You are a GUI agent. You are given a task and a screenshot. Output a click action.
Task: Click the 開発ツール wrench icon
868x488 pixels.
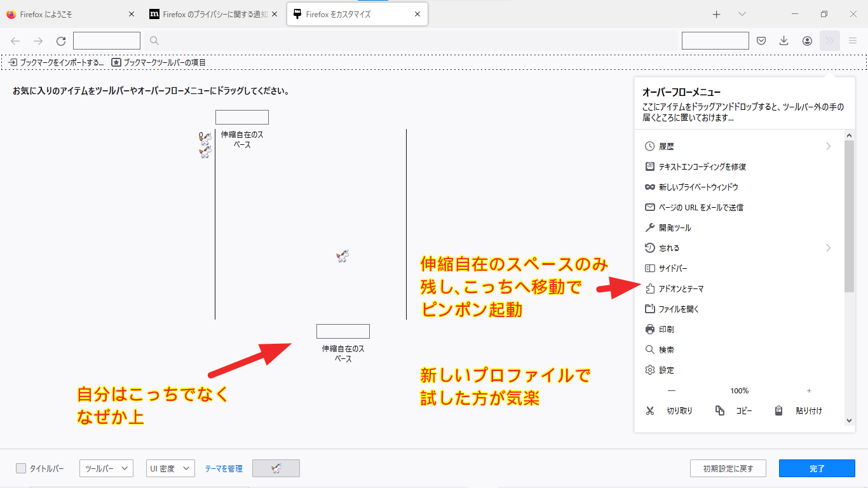pyautogui.click(x=649, y=227)
